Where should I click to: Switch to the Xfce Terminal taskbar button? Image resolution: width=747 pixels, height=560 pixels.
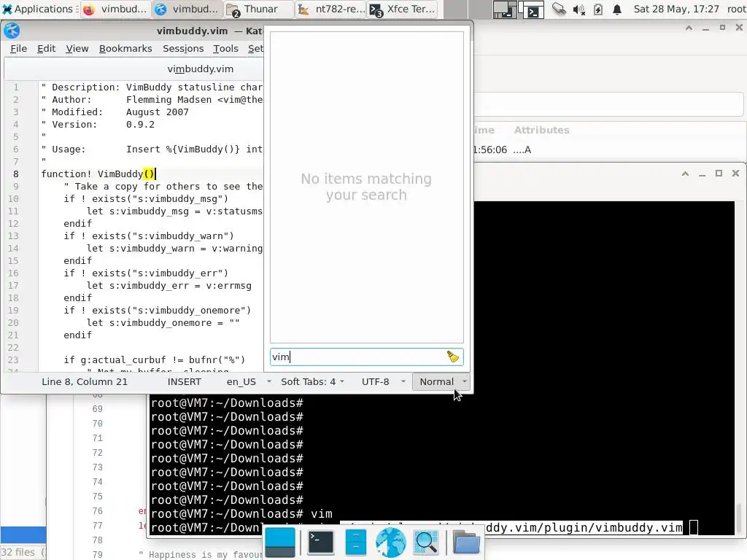[403, 9]
